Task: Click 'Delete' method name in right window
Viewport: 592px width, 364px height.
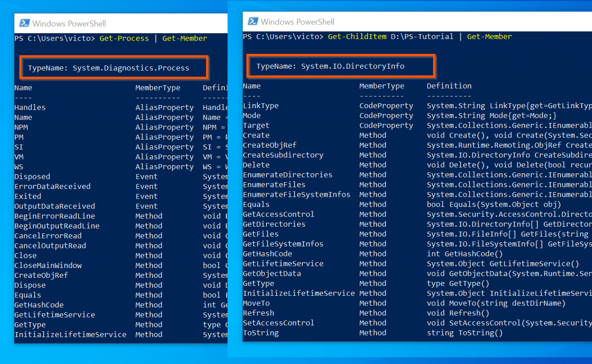Action: (x=256, y=165)
